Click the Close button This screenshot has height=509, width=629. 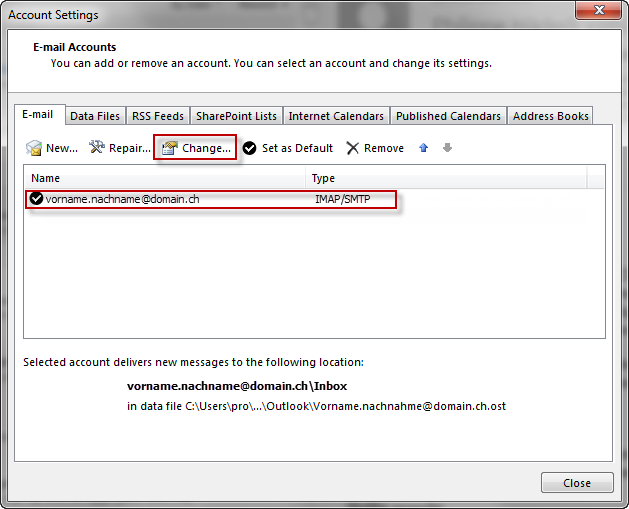pos(577,483)
